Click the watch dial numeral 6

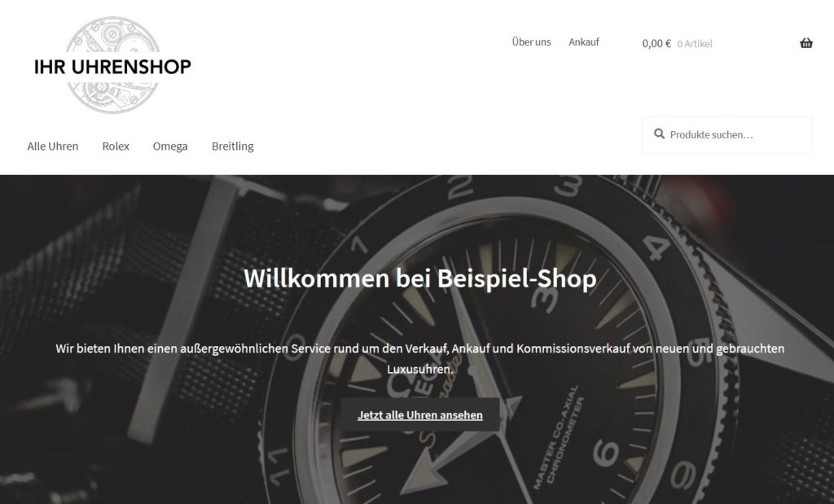[606, 453]
